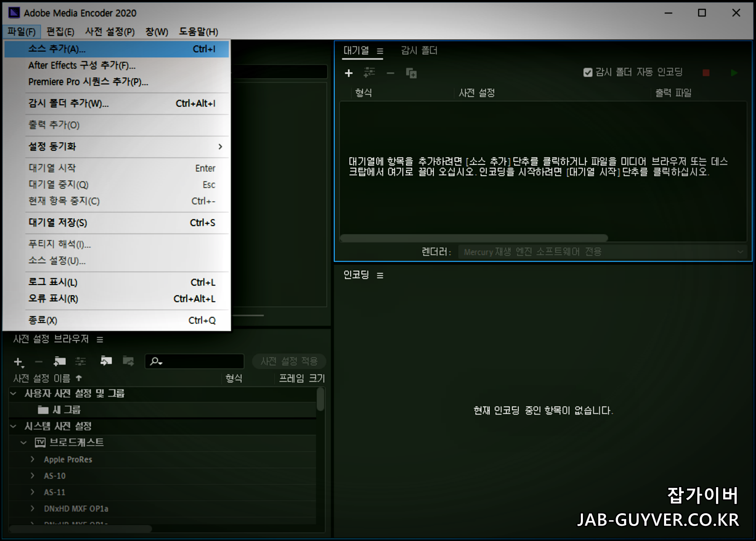Click the new preset plus icon in preset browser

(x=18, y=362)
